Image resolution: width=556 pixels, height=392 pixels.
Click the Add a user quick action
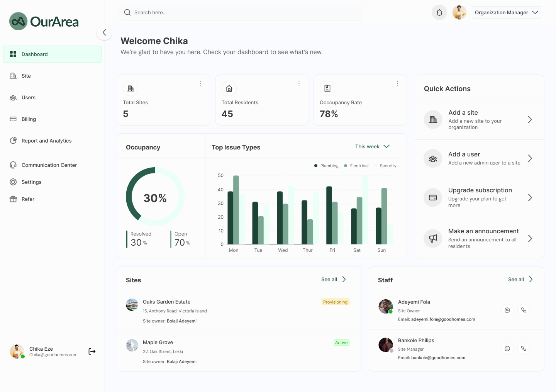point(479,158)
